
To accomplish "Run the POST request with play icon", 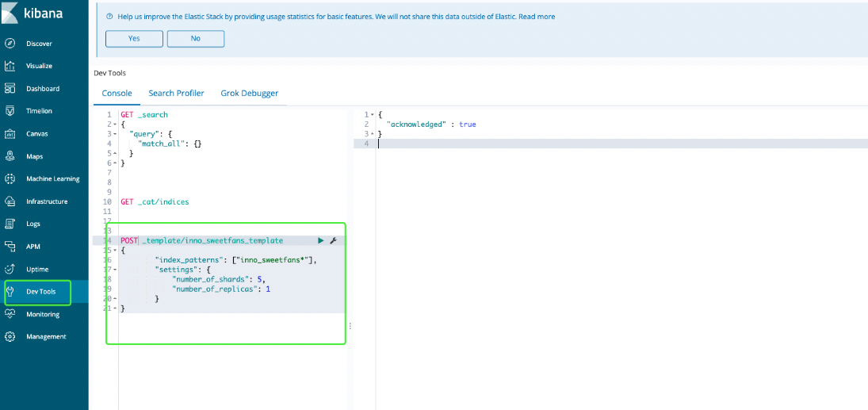I will coord(321,240).
